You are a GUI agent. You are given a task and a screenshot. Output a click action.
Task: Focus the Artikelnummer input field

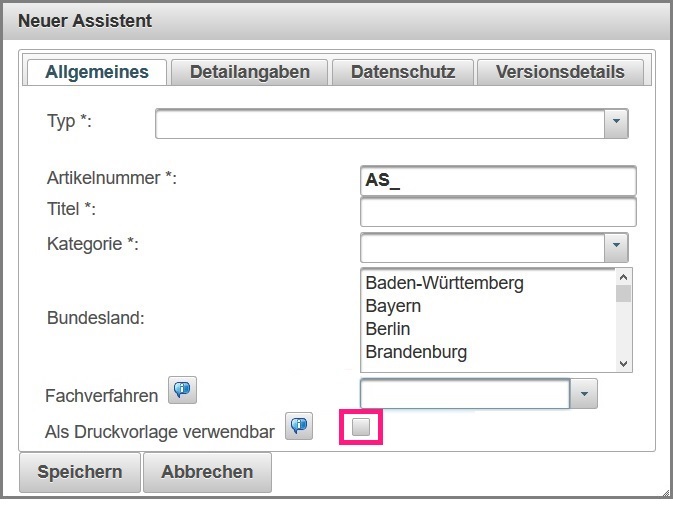pos(498,181)
